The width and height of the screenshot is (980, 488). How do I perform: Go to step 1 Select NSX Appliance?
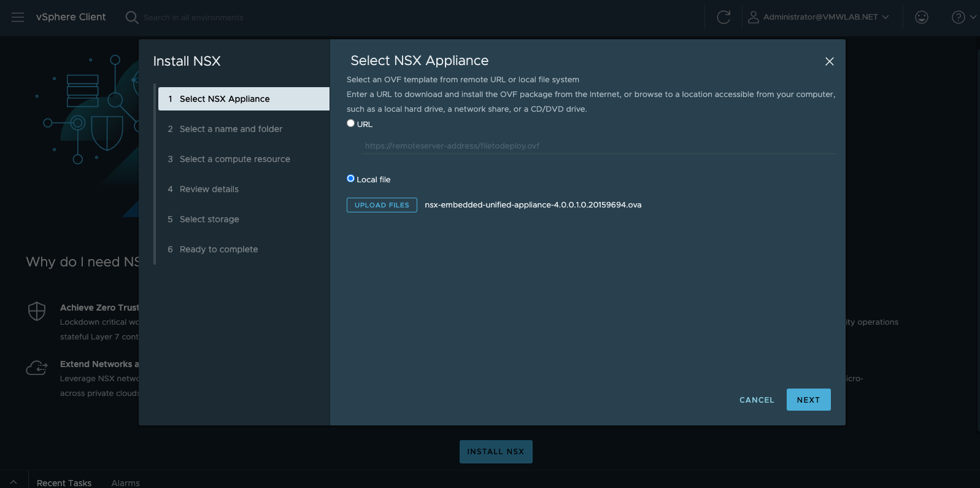(244, 99)
